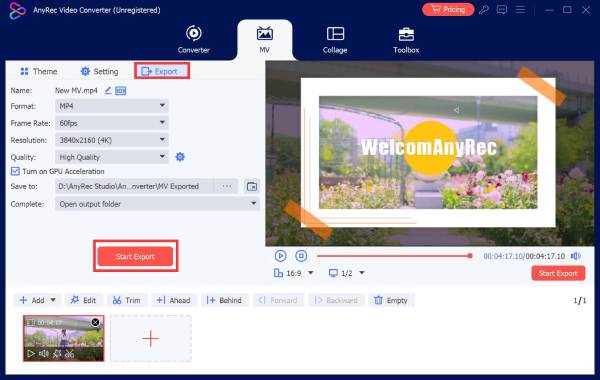Edit the file name with pencil icon

108,90
